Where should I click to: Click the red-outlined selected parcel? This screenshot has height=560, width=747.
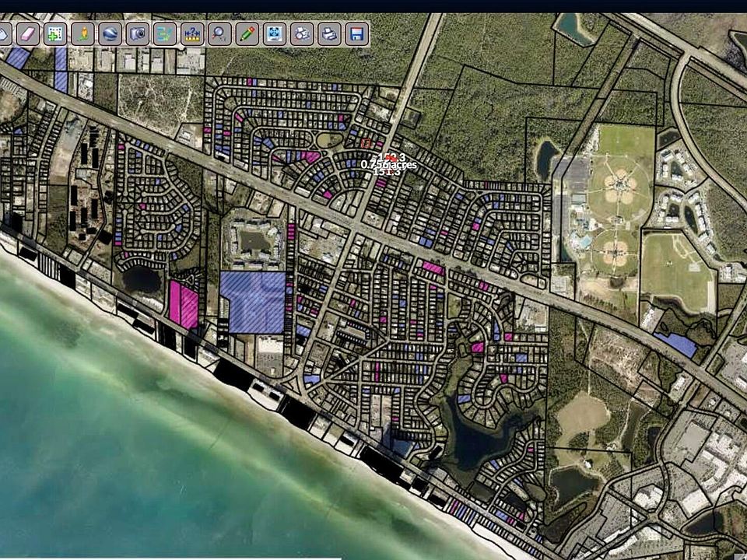tap(366, 143)
